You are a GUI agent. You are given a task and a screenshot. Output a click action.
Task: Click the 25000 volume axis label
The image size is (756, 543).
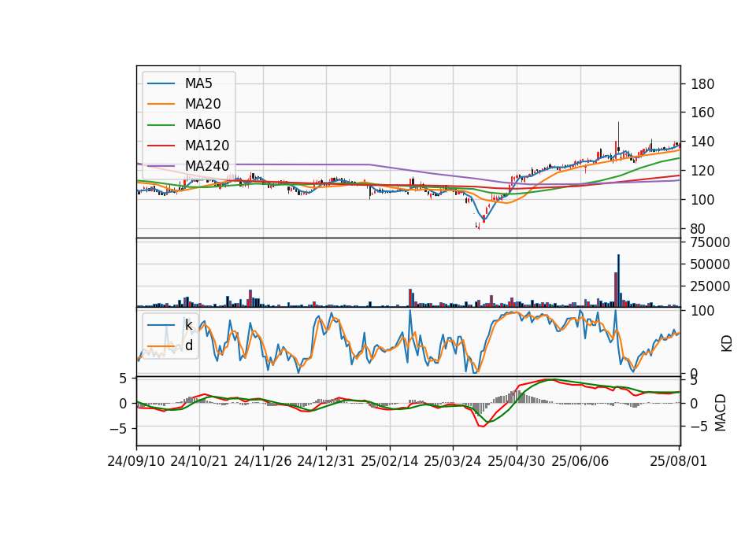pos(710,286)
